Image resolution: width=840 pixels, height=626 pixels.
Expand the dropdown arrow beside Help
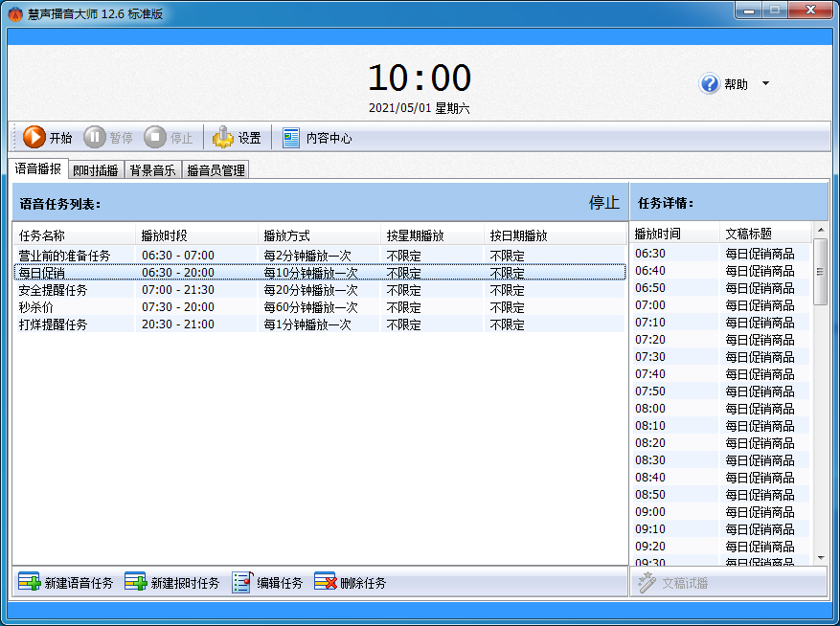tap(765, 84)
